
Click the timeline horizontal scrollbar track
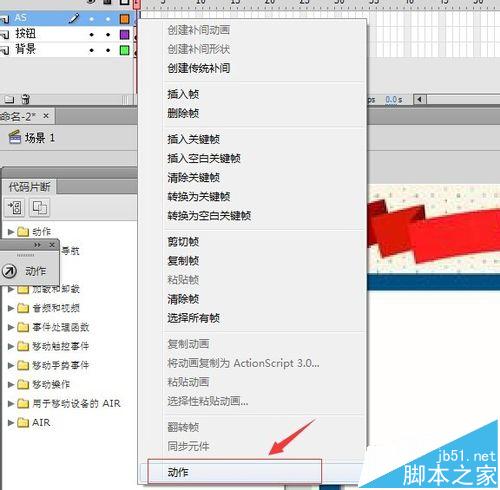(463, 99)
